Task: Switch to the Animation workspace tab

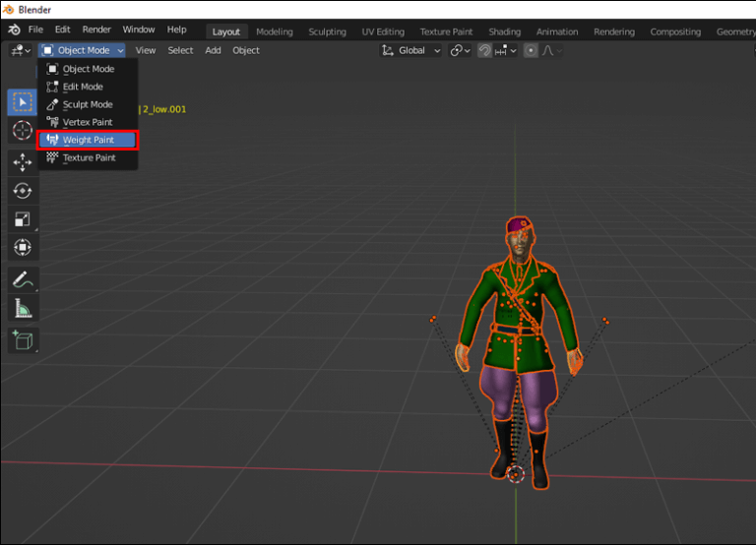Action: (557, 31)
